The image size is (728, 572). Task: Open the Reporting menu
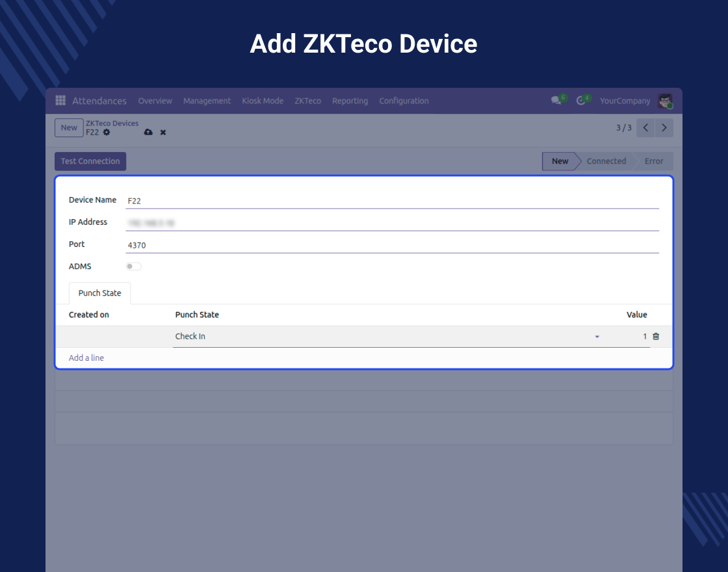tap(350, 101)
